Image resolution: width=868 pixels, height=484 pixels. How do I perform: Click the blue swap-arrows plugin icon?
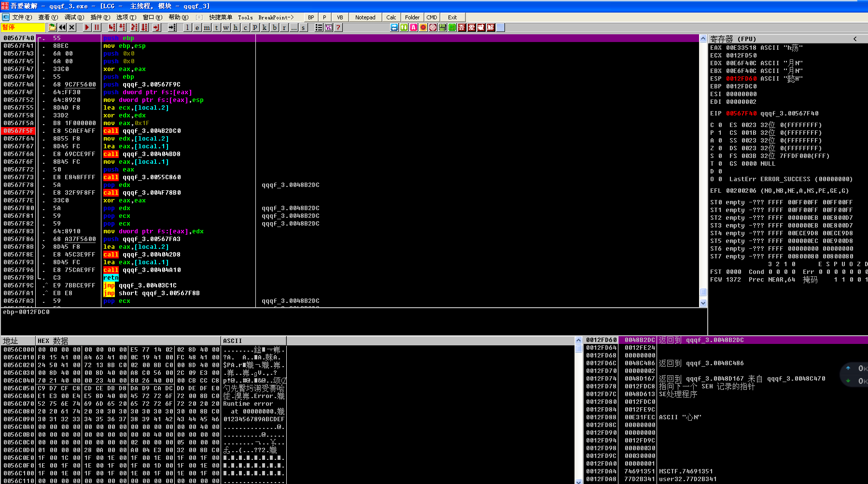coord(394,28)
